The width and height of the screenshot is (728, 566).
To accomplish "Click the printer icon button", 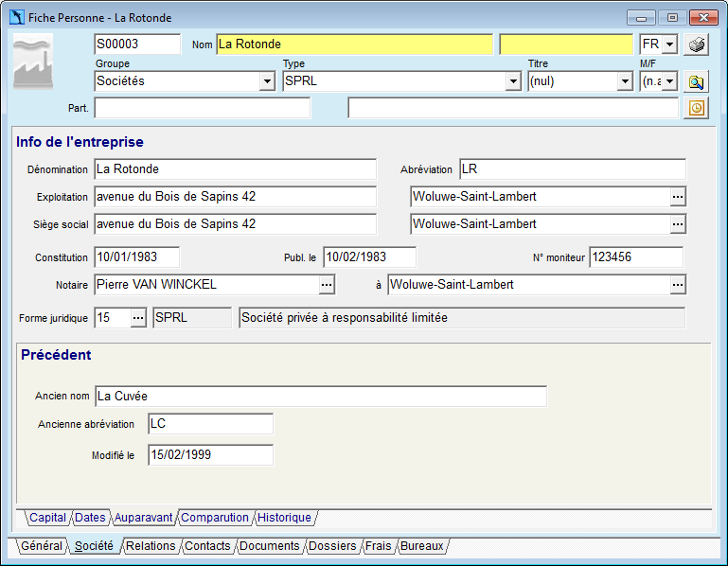I will (696, 44).
